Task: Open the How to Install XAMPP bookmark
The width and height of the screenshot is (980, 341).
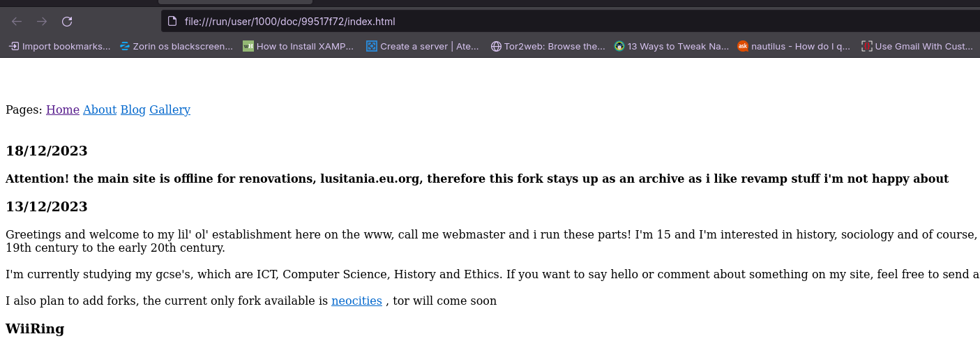Action: pyautogui.click(x=299, y=47)
